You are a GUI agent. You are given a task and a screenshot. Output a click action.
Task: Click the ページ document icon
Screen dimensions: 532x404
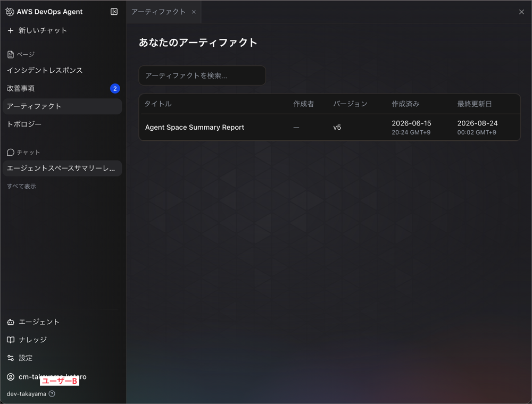tap(11, 54)
